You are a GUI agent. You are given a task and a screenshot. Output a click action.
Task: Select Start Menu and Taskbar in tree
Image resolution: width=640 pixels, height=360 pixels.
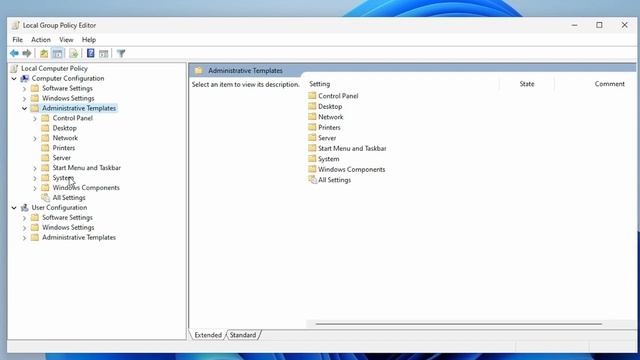coord(87,168)
